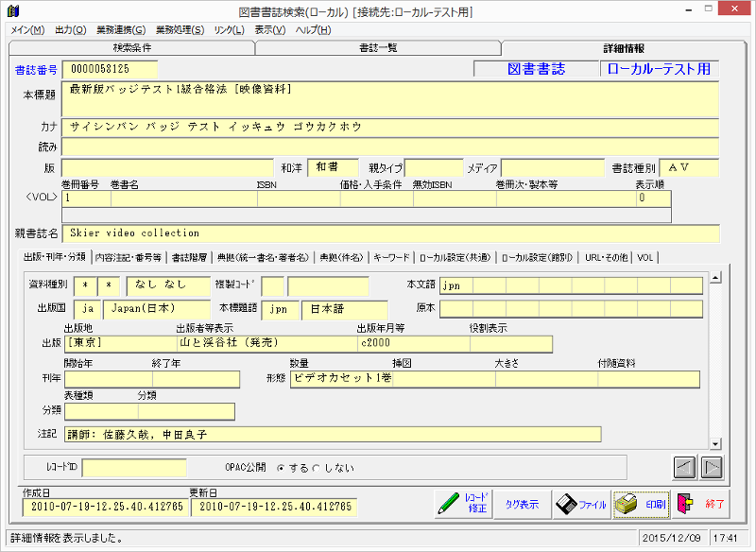This screenshot has width=756, height=552.
Task: Open the ローカル設定(共通) sub-tab
Action: [x=455, y=257]
